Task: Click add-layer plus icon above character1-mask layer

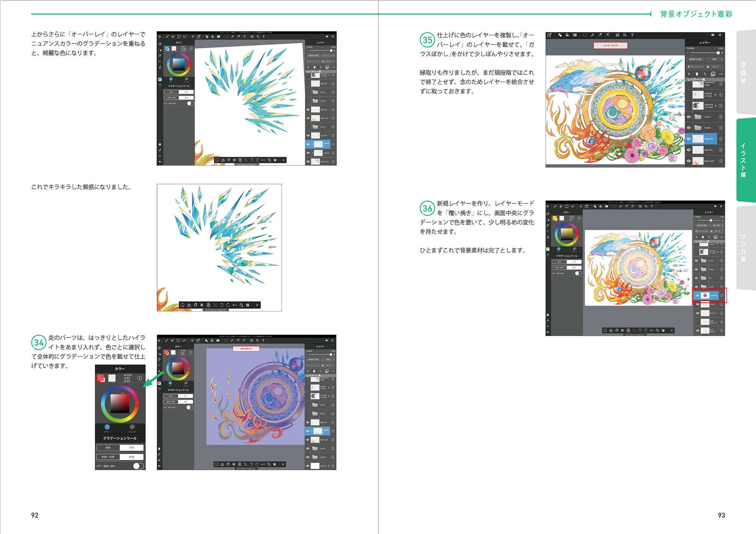Action: point(689,74)
